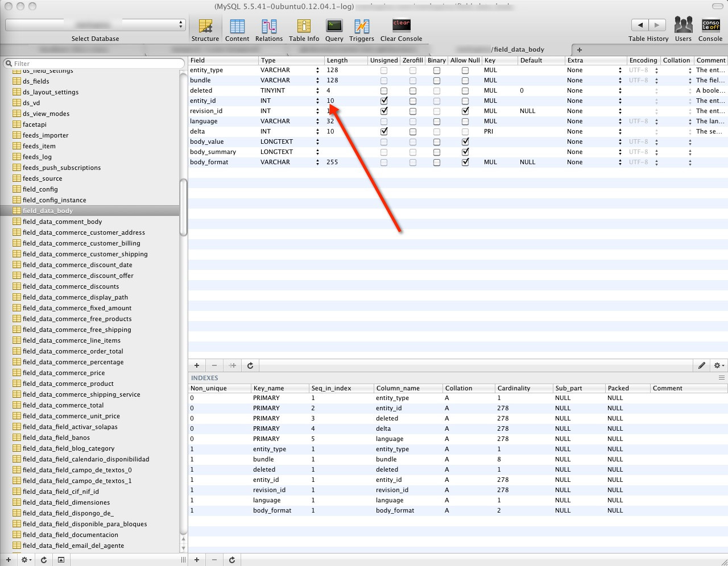The width and height of the screenshot is (728, 566).
Task: Toggle Zerofill for deleted field
Action: tap(413, 91)
